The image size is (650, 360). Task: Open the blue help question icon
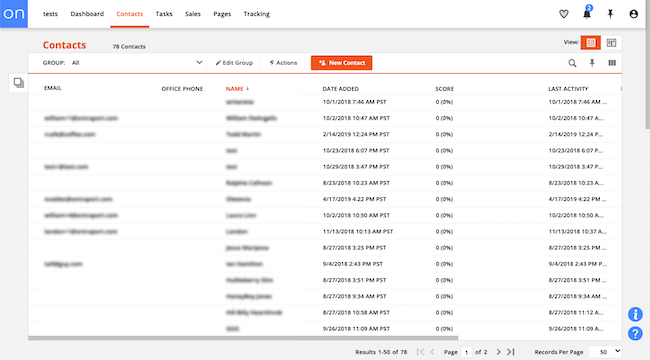(x=635, y=333)
